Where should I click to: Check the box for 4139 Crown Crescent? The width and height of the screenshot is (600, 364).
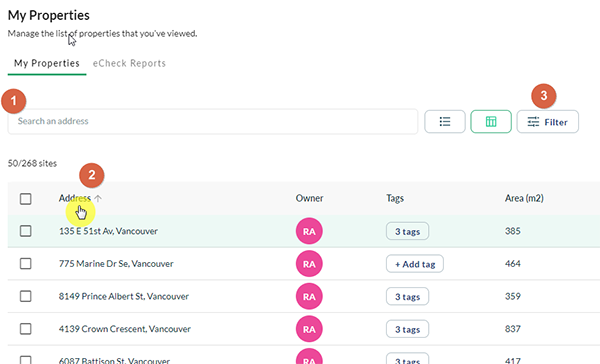[x=26, y=329]
